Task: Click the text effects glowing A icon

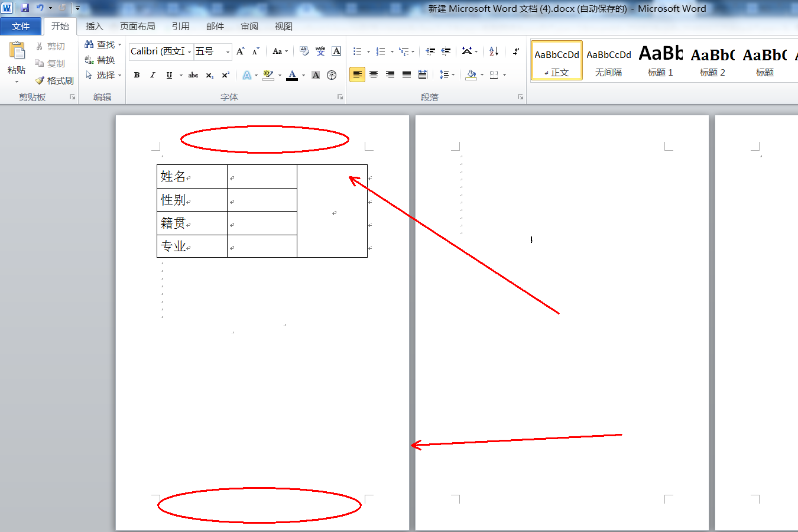Action: point(246,75)
